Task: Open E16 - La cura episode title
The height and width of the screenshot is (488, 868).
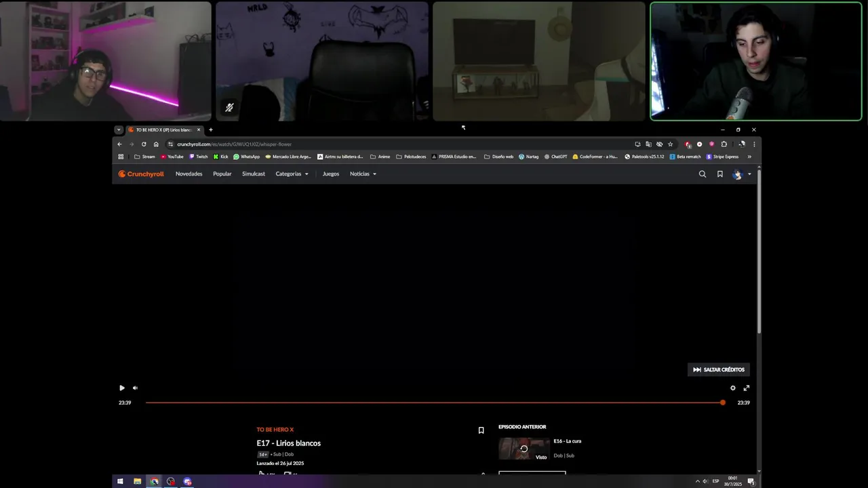Action: [x=568, y=441]
